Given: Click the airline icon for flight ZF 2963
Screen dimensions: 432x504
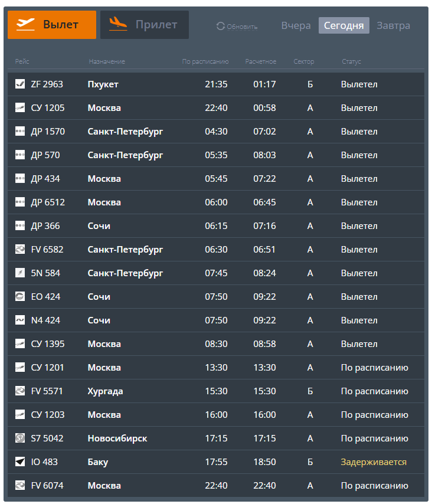Looking at the screenshot, I should 20,84.
